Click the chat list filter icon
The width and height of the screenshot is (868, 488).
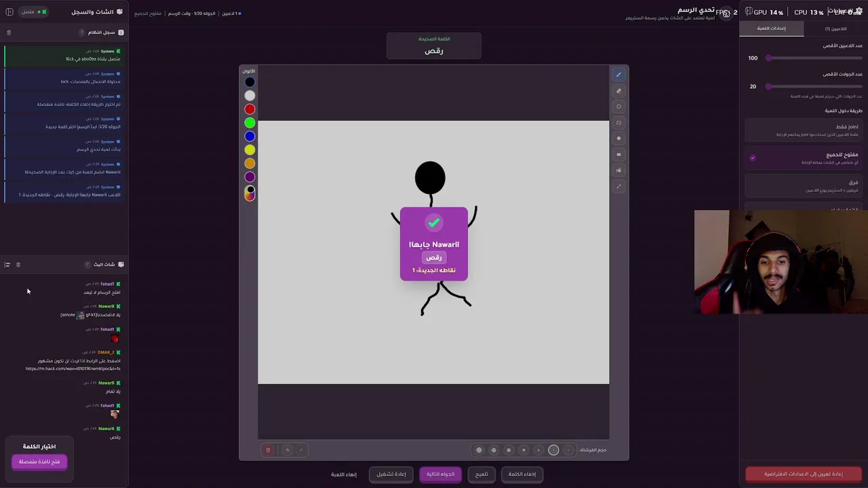(x=7, y=264)
